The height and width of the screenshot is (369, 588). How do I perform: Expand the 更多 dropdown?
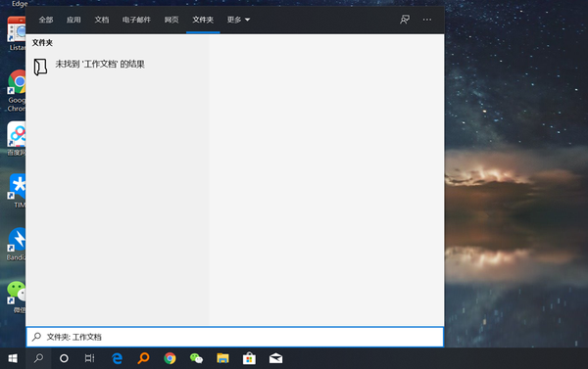click(x=238, y=20)
